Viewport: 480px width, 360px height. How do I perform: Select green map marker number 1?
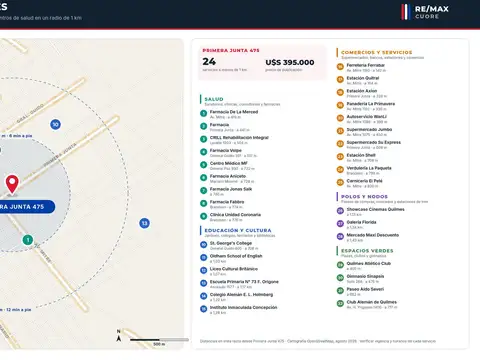28,240
